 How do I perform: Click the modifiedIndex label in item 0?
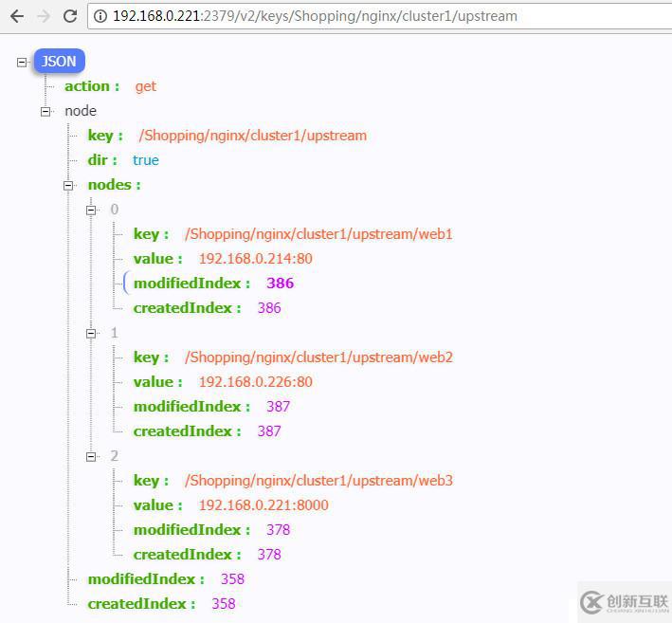(191, 284)
